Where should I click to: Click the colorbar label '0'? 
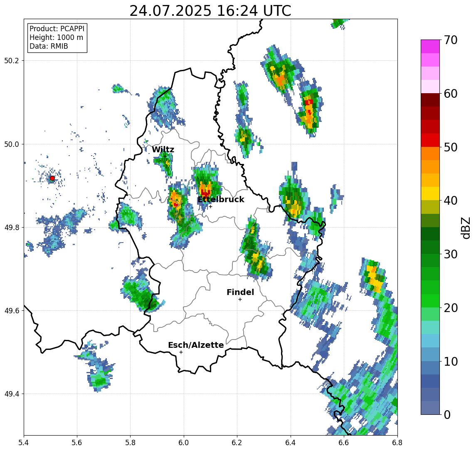click(x=447, y=415)
